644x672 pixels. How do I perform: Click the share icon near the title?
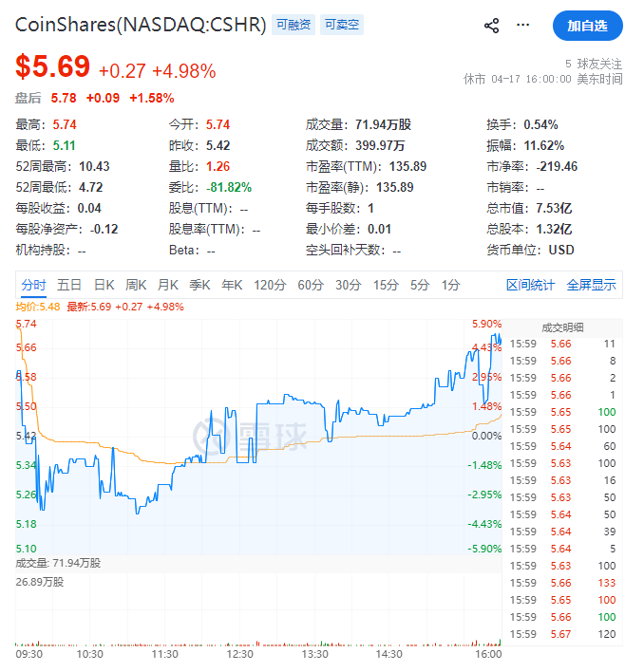[x=491, y=26]
